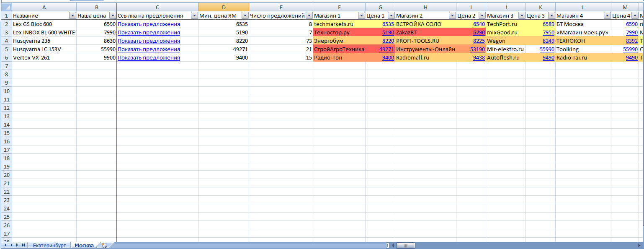
Task: Select row 5 header
Action: (6, 49)
